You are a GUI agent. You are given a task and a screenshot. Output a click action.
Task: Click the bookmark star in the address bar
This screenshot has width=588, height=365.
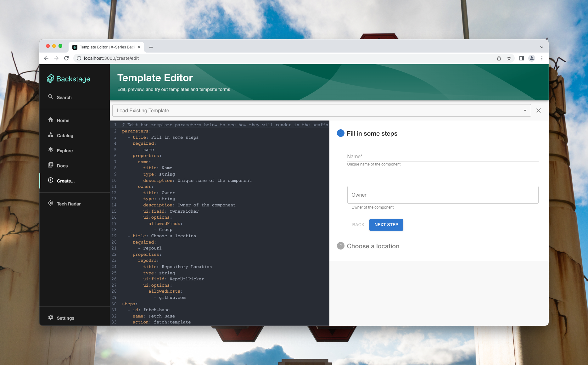click(509, 58)
